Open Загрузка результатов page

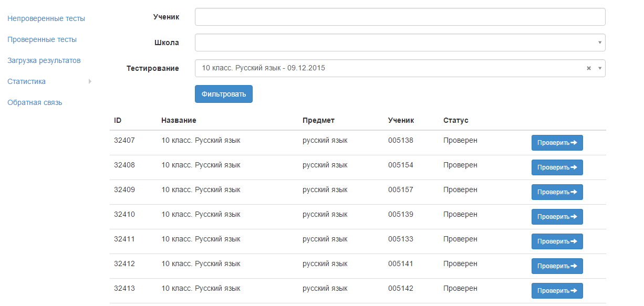[44, 60]
